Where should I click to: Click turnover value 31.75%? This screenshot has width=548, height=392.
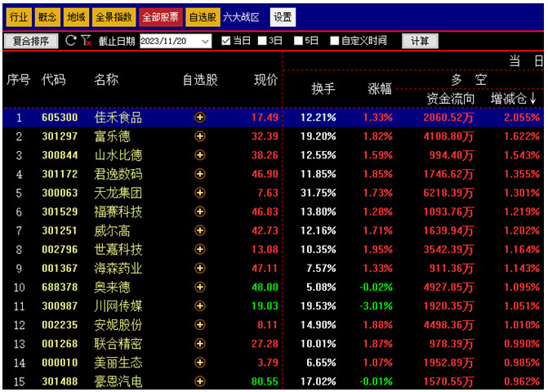(319, 193)
